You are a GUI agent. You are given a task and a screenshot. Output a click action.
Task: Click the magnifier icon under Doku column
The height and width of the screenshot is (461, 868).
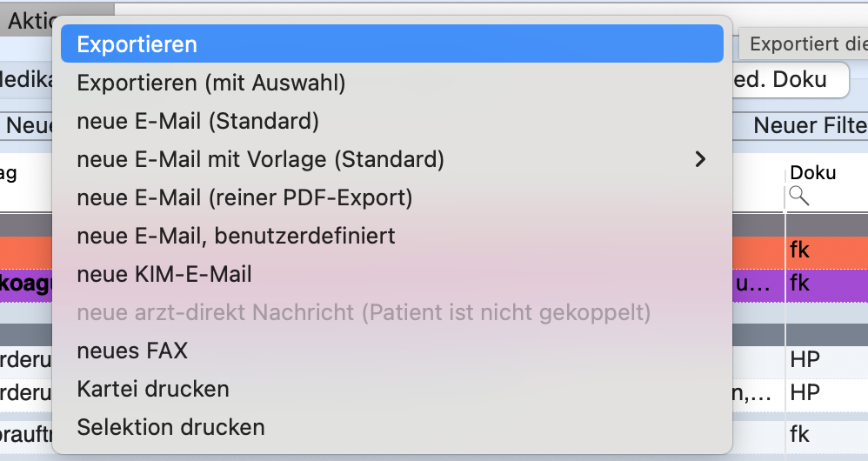pos(798,196)
